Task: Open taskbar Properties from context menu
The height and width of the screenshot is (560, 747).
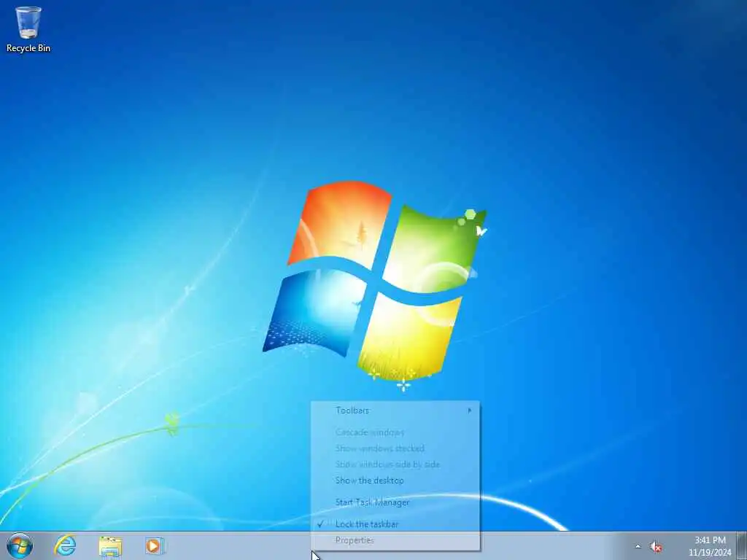Action: (395, 540)
